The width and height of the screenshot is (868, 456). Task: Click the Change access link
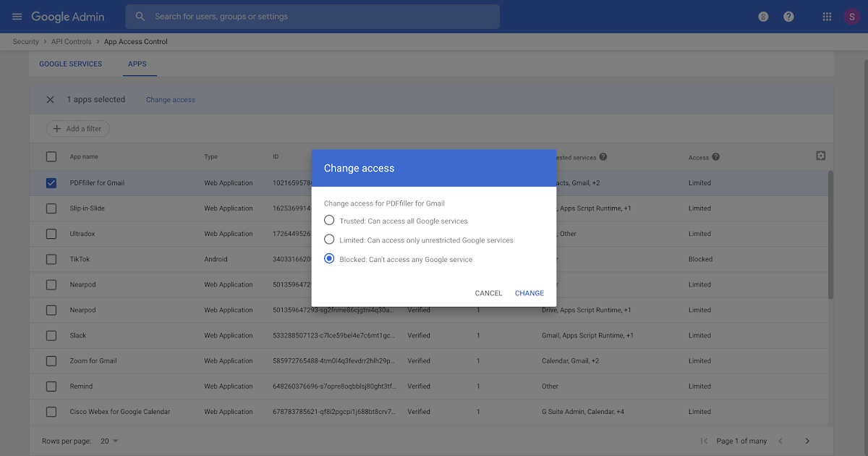[x=170, y=99]
